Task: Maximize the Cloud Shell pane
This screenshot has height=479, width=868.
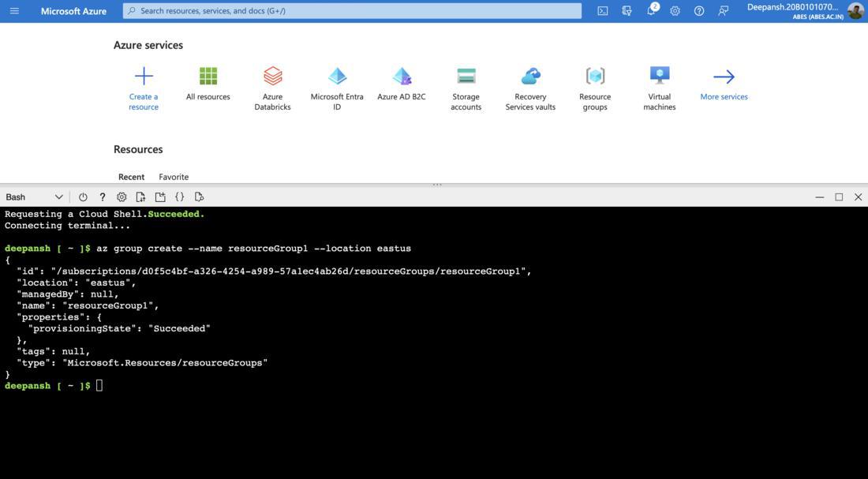Action: click(840, 197)
